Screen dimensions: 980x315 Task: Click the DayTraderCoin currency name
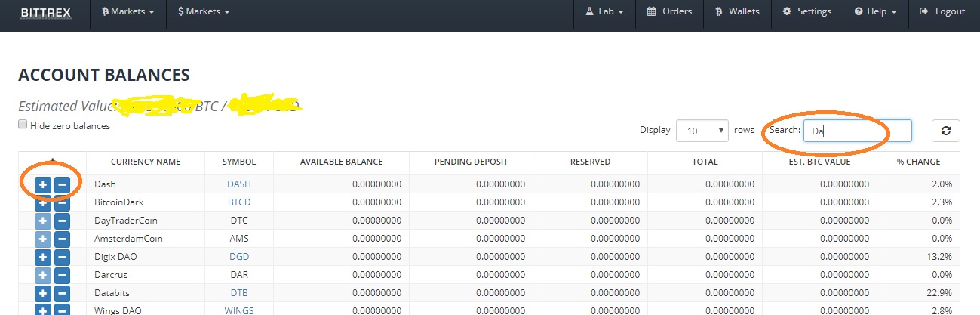coord(126,220)
